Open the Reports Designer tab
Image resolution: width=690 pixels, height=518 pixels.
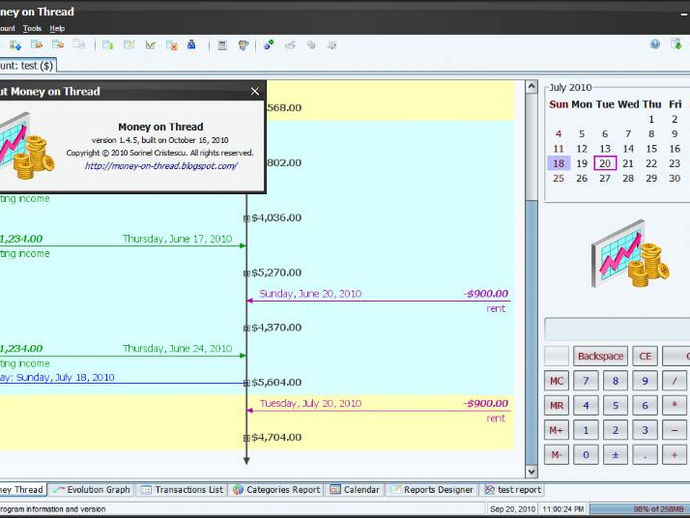pos(433,489)
